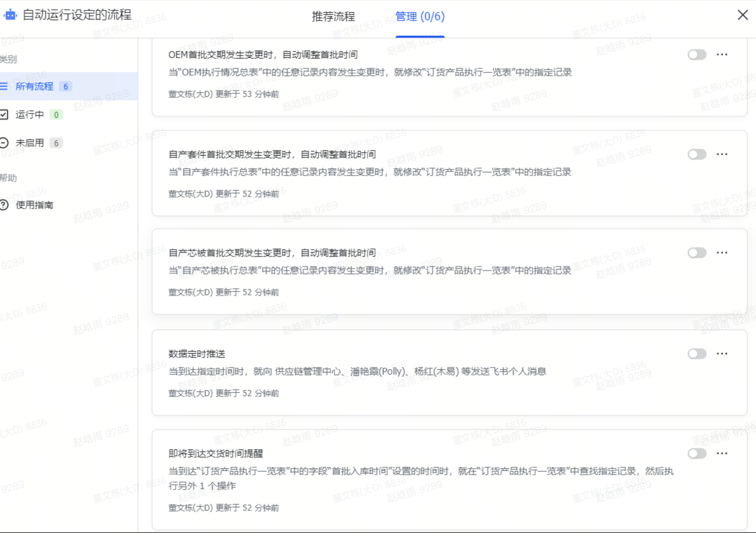Image resolution: width=756 pixels, height=533 pixels.
Task: Enable the 数据定时推送 toggle switch
Action: (697, 354)
